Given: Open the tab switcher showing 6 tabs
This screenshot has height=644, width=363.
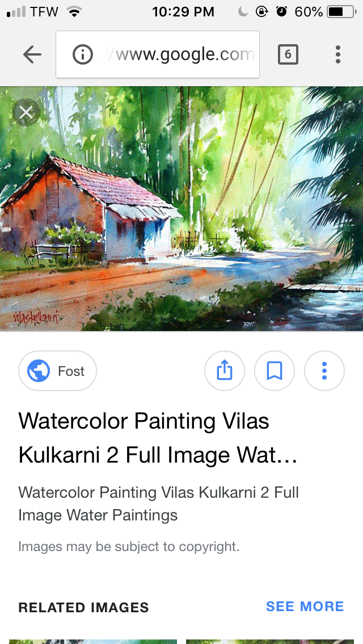Looking at the screenshot, I should click(x=288, y=54).
